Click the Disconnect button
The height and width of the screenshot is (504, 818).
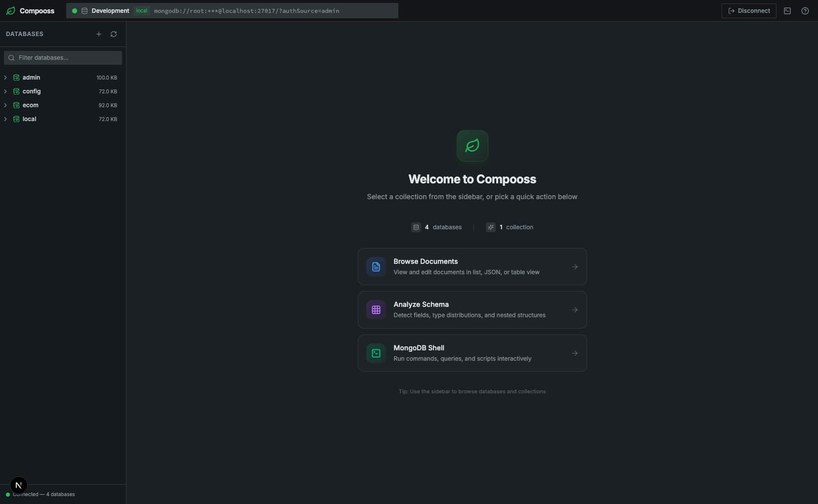point(749,10)
